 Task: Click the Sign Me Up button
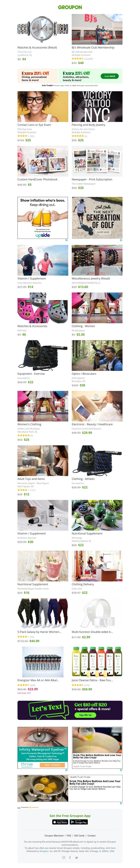(x=85, y=715)
